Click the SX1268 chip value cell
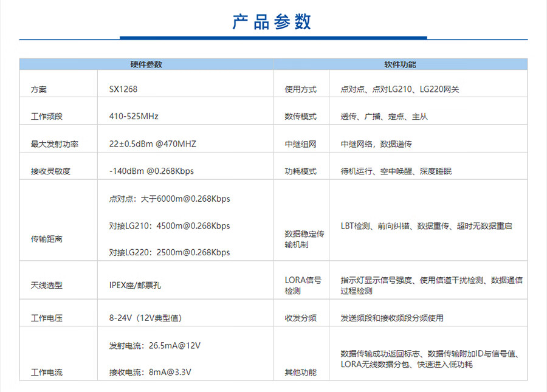The image size is (547, 392). point(123,89)
